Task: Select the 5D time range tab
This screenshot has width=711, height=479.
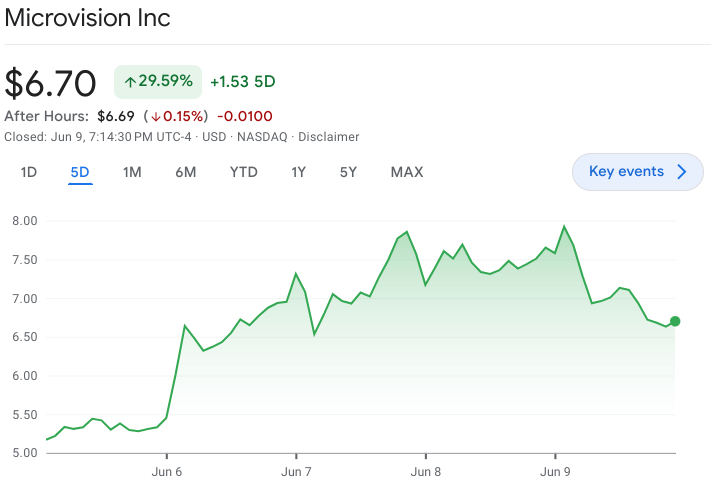Action: click(x=80, y=172)
